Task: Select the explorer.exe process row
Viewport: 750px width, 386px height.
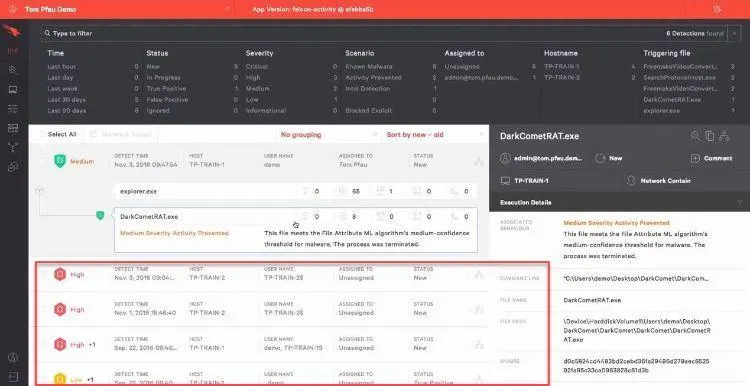Action: pos(295,191)
